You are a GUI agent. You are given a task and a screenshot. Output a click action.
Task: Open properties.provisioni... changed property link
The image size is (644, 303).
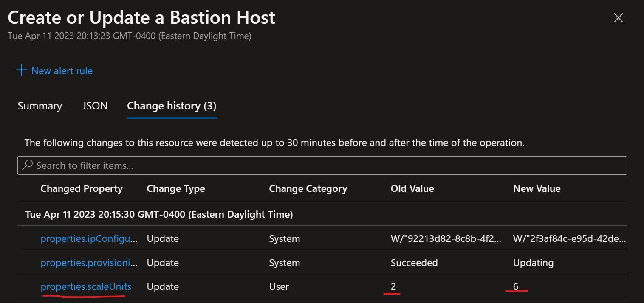pos(89,263)
